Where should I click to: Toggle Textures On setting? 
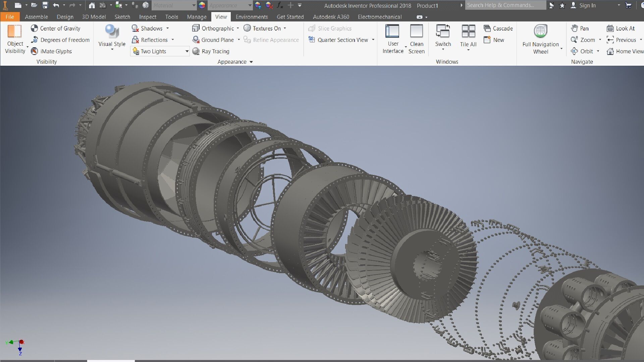click(262, 28)
